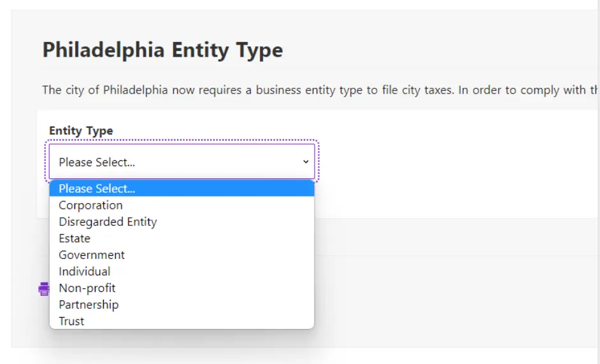Select Individual in the dropdown list
The width and height of the screenshot is (600, 364).
(84, 271)
